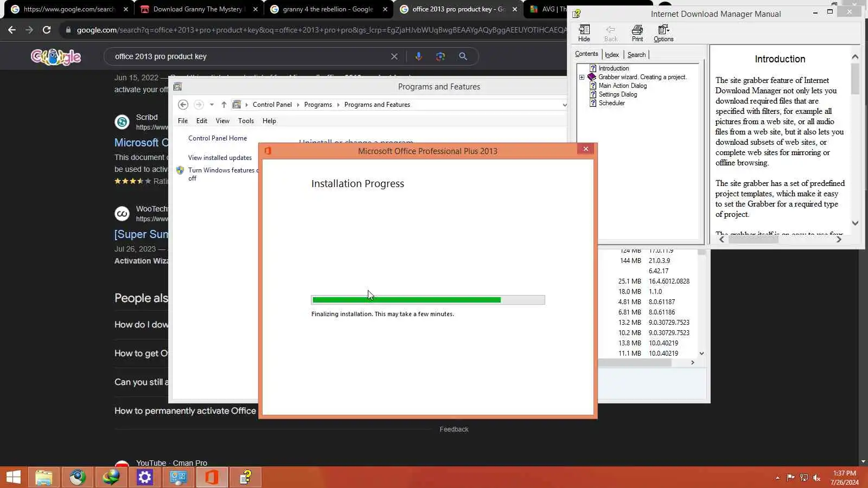Open the gear Settings app on the taskbar
868x488 pixels.
144,477
